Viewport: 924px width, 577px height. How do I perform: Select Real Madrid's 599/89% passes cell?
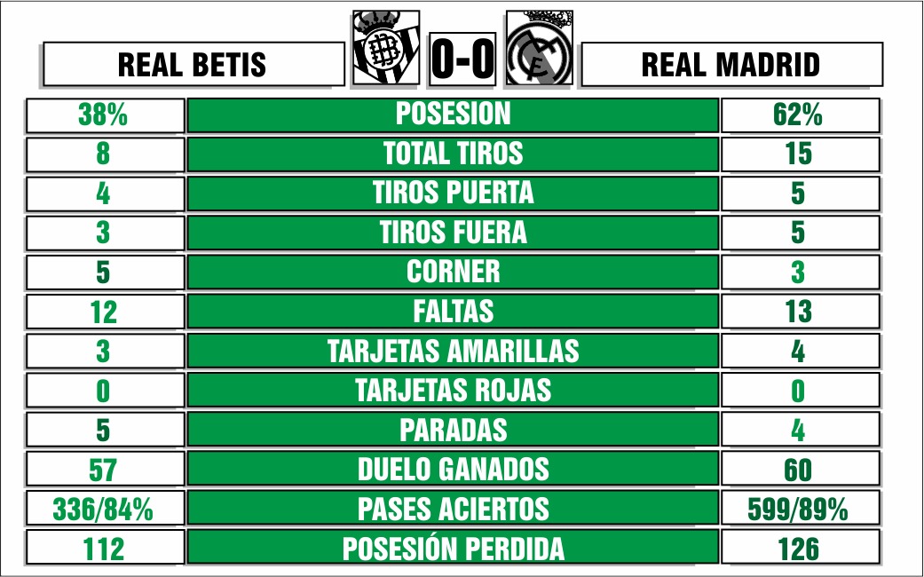click(x=801, y=508)
